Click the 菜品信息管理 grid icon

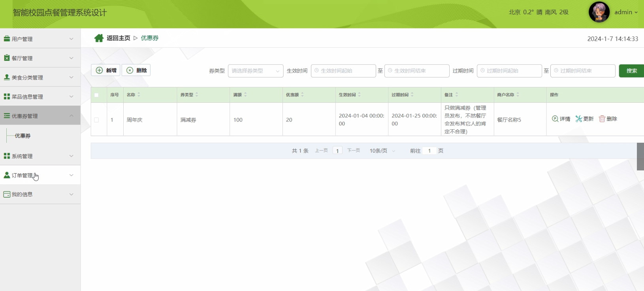tap(7, 96)
